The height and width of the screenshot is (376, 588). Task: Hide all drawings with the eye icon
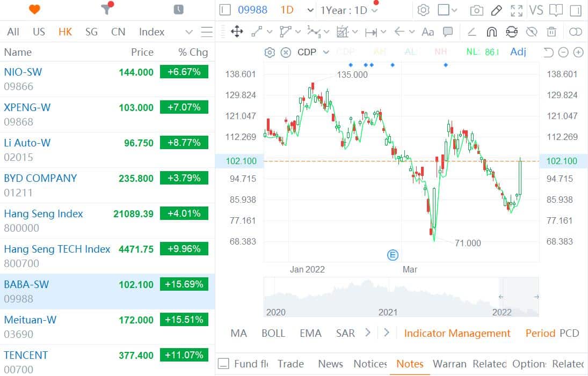click(x=531, y=32)
